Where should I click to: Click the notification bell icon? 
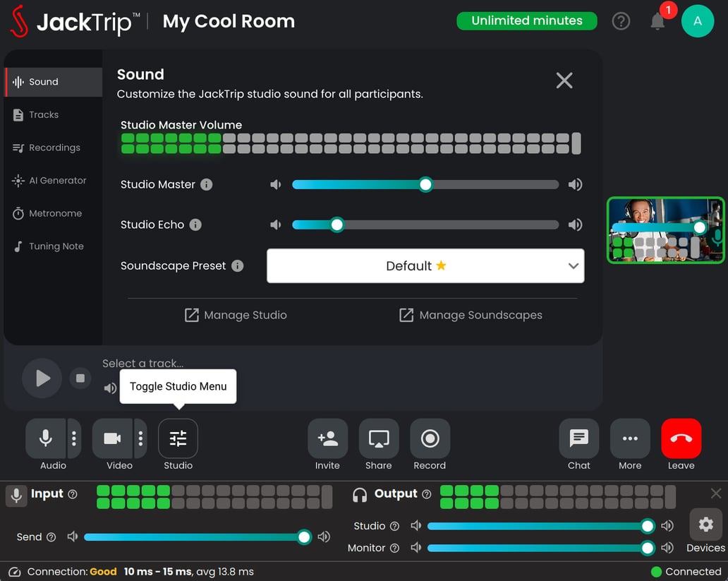tap(657, 21)
